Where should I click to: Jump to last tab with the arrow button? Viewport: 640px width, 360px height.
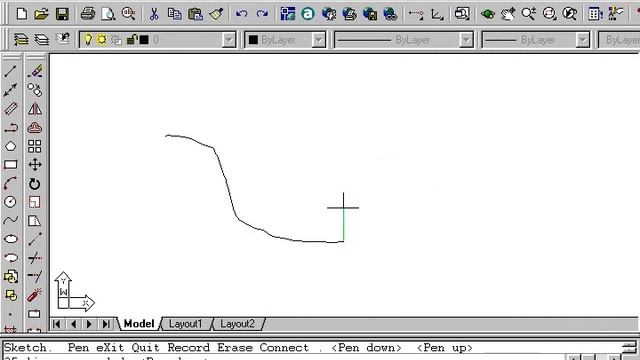(106, 324)
